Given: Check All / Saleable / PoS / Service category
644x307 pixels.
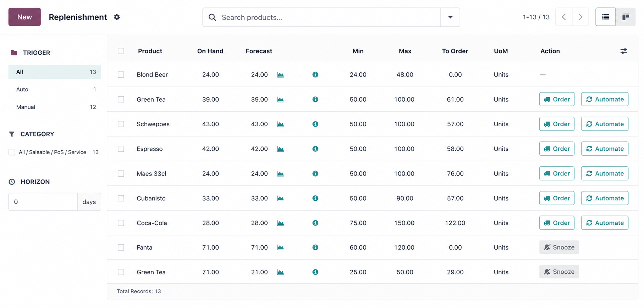Looking at the screenshot, I should point(12,152).
